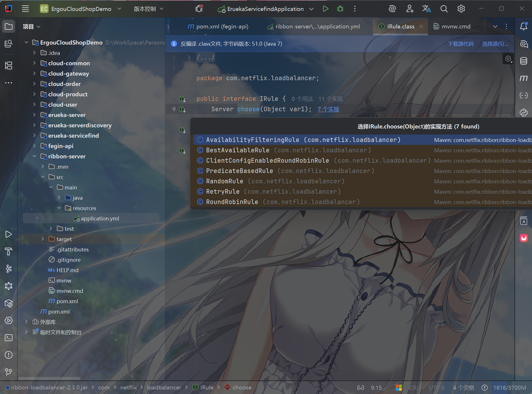532x394 pixels.
Task: Collapse the resources folder
Action: click(x=59, y=208)
